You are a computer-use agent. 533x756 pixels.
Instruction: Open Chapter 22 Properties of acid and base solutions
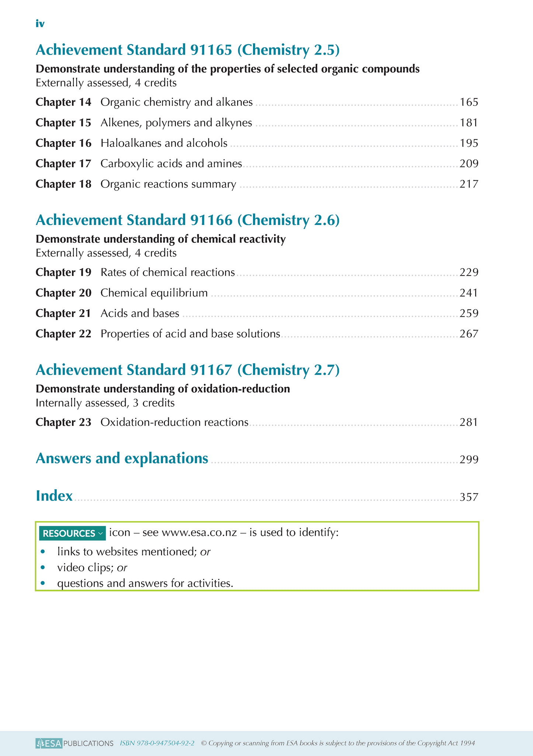[190, 334]
